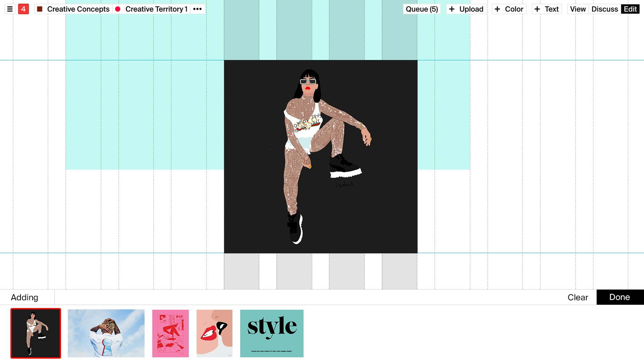This screenshot has height=362, width=644.
Task: Stay on the Edit tab
Action: (x=630, y=9)
